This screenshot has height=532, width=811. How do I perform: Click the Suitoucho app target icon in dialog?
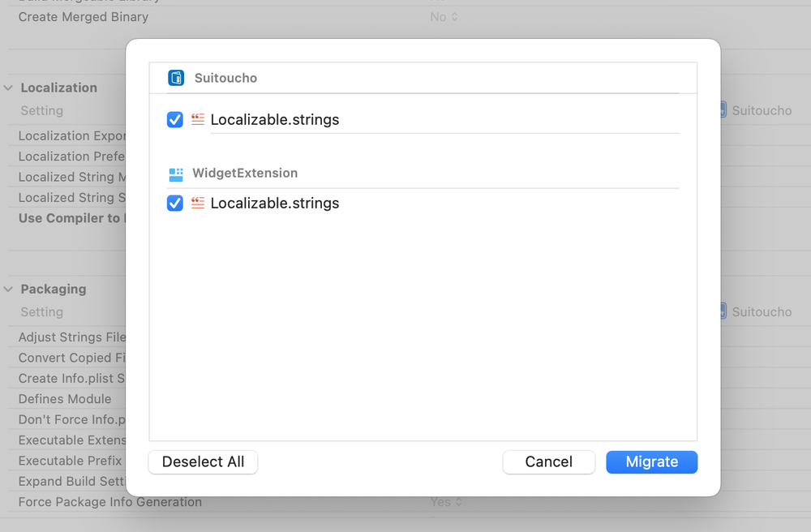click(176, 78)
